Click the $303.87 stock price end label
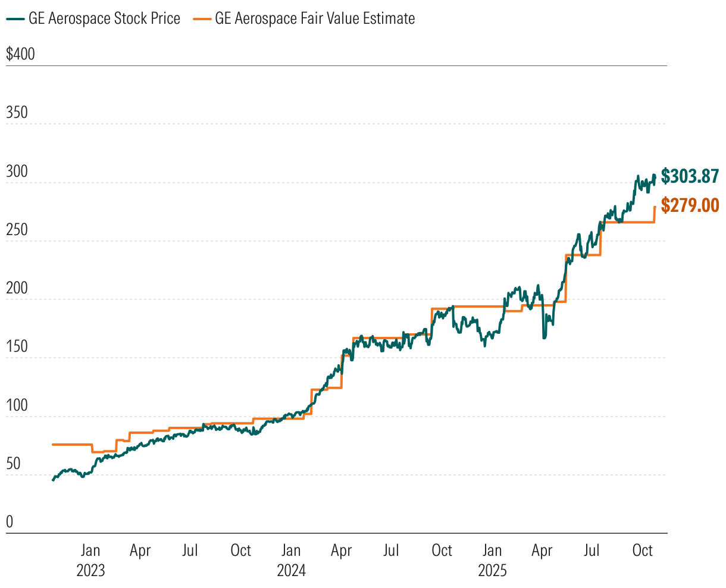The width and height of the screenshot is (726, 588). (690, 177)
